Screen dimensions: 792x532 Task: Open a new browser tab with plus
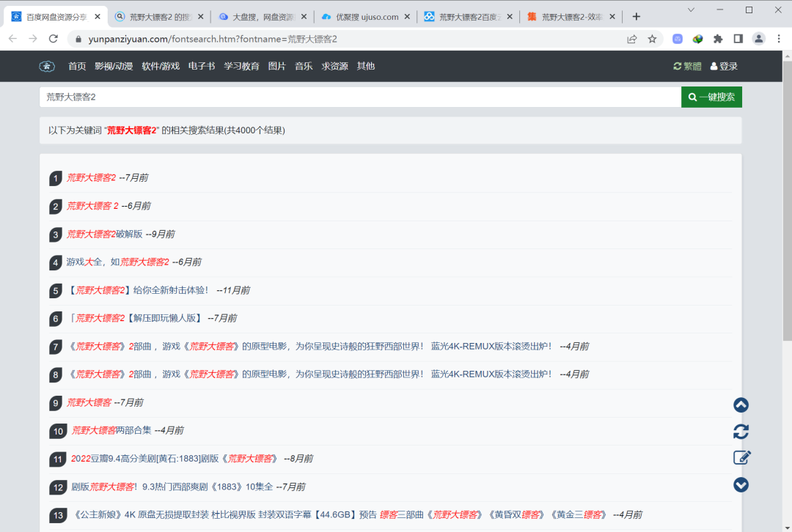tap(637, 17)
